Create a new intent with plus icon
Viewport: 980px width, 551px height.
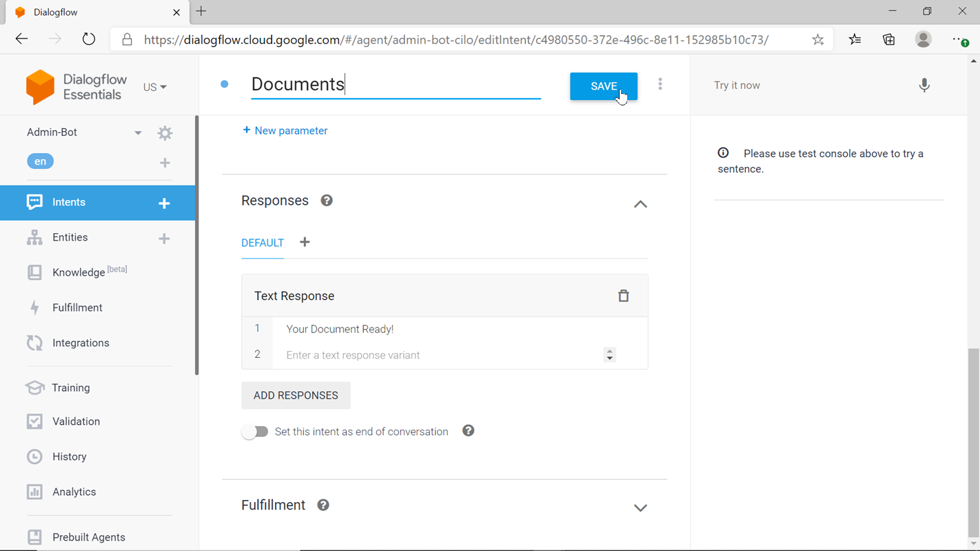pyautogui.click(x=164, y=203)
